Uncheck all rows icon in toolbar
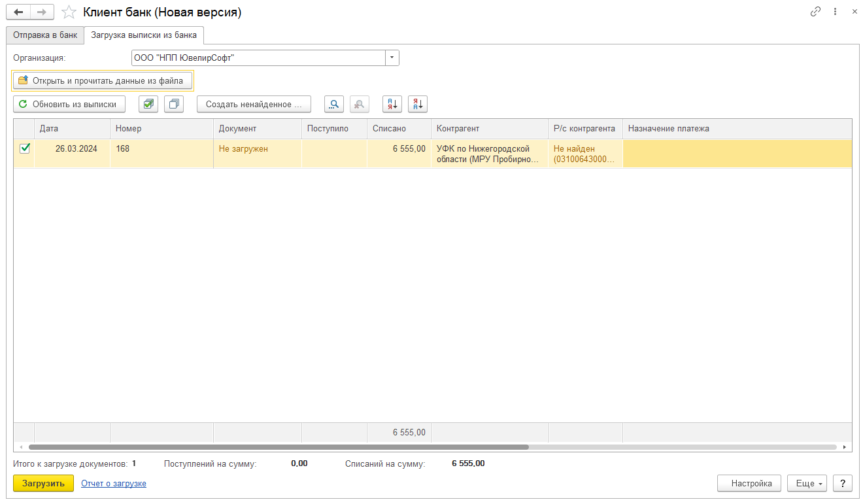Screen dimensions: 863x504 coord(174,104)
